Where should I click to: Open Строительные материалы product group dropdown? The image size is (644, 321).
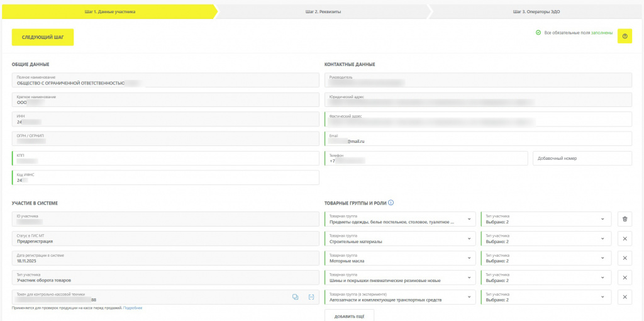(x=400, y=239)
